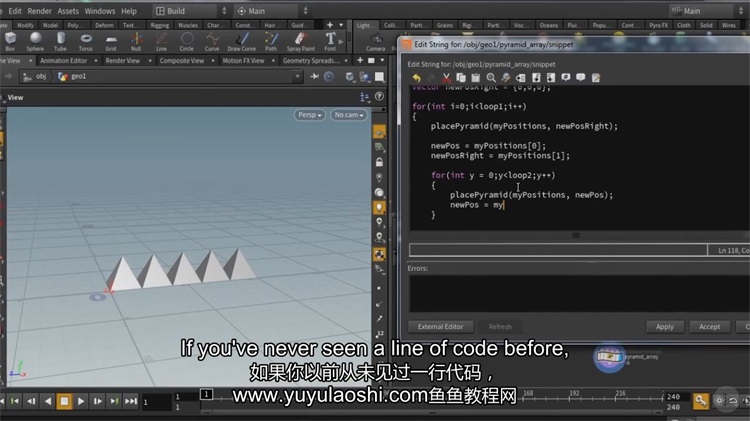Select the Curve shelf tool
Image resolution: width=750 pixels, height=421 pixels.
(x=212, y=41)
